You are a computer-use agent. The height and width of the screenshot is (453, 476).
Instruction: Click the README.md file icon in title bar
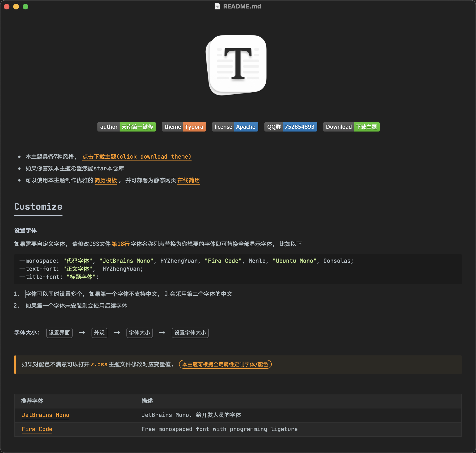[217, 6]
